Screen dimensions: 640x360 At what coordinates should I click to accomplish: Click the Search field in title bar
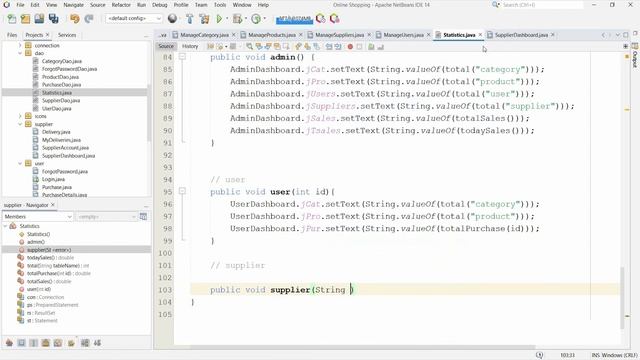click(x=542, y=5)
